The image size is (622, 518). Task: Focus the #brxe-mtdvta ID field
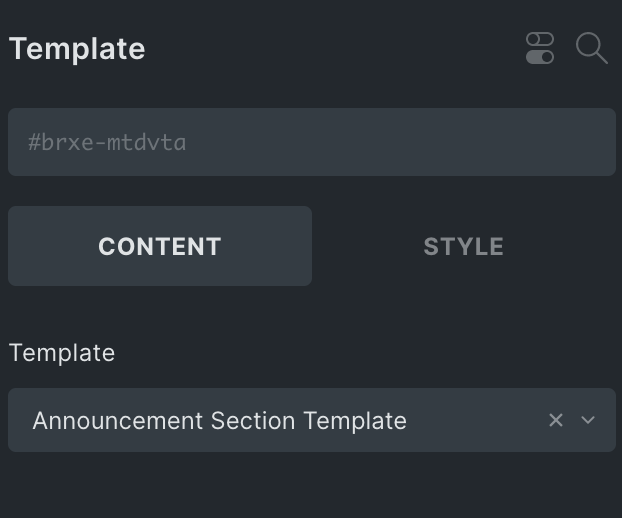(x=312, y=142)
